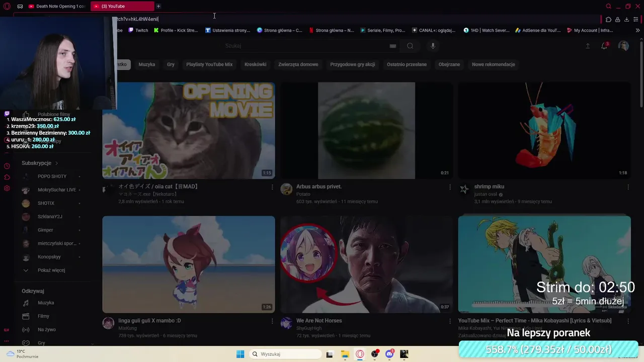The image size is (644, 362).
Task: Open Gimper channel in subscriptions
Action: pyautogui.click(x=50, y=230)
